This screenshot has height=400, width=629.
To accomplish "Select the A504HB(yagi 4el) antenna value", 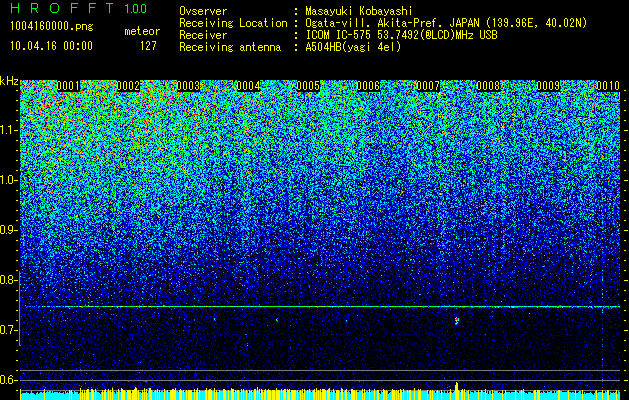I will click(353, 47).
